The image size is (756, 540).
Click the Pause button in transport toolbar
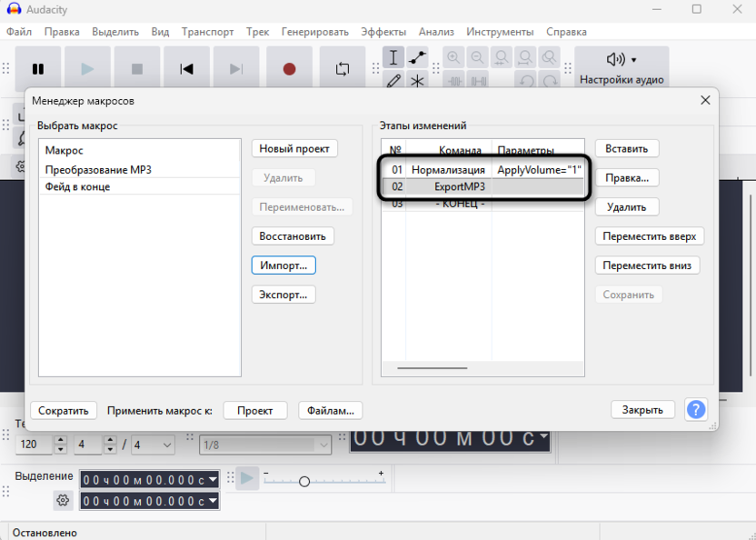[38, 69]
